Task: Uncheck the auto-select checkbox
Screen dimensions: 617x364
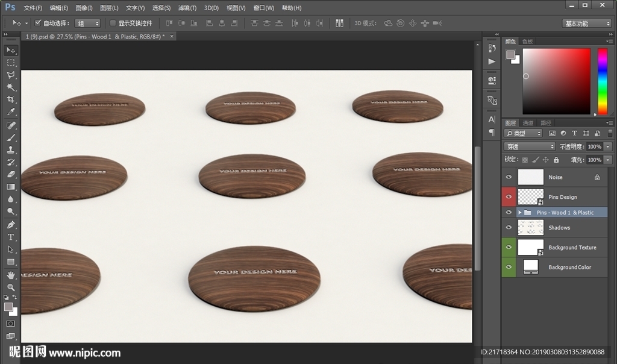Action: [39, 23]
